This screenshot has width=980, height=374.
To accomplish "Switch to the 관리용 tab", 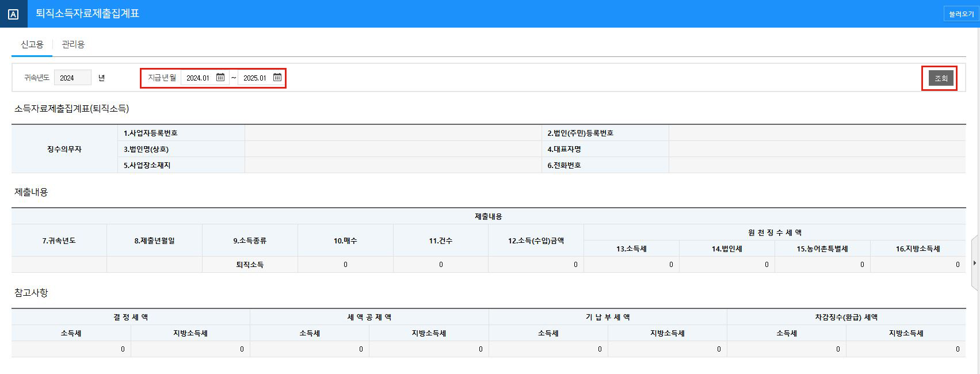I will 73,44.
